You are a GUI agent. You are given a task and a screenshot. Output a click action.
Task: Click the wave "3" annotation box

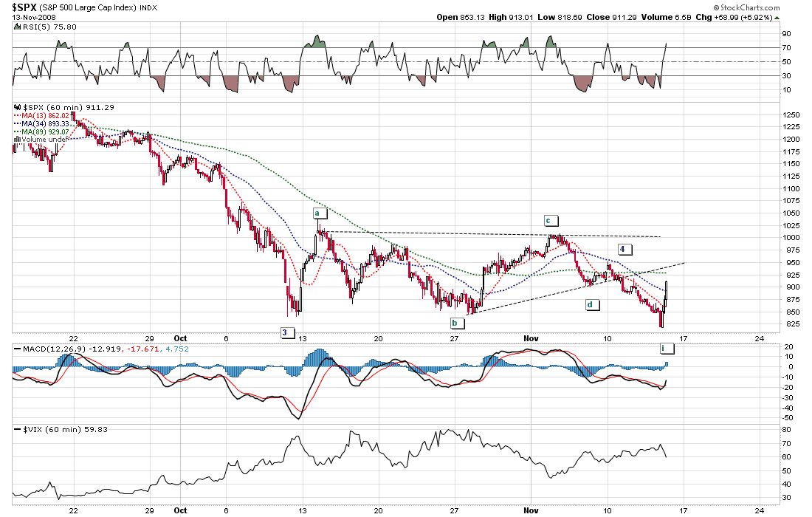tap(287, 332)
